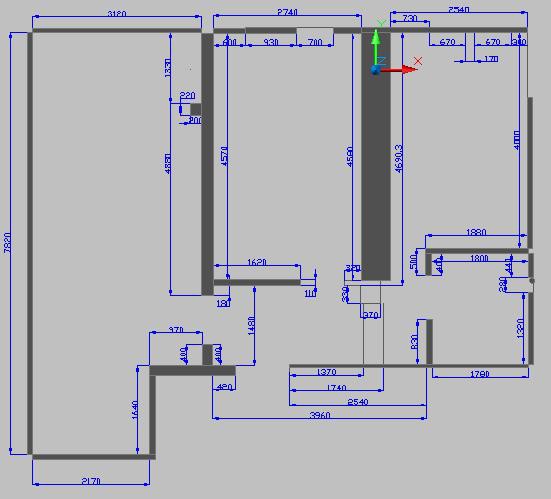
Task: Click the red X-axis arrow of the gizmo
Action: click(x=399, y=70)
